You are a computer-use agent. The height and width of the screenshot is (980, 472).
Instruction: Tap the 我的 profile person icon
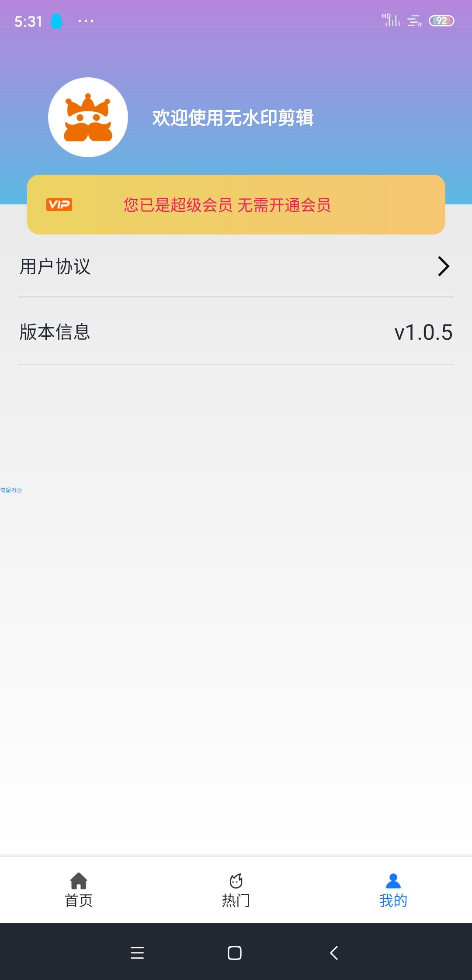point(393,880)
